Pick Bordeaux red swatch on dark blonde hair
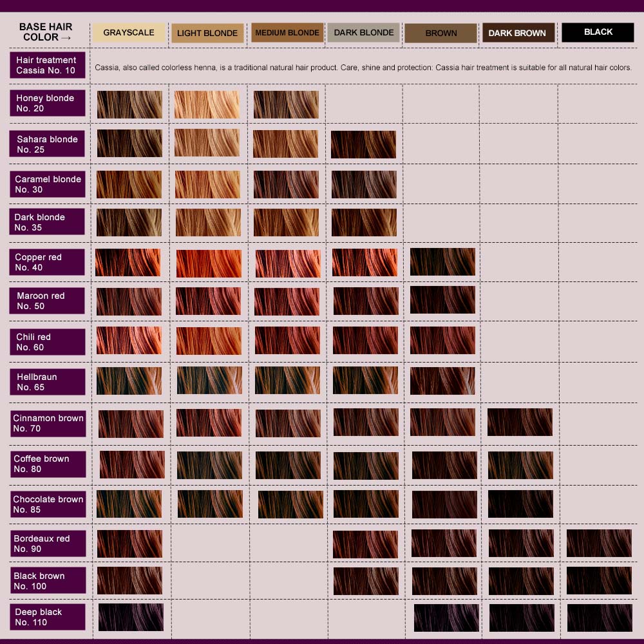The image size is (644, 644). (366, 545)
